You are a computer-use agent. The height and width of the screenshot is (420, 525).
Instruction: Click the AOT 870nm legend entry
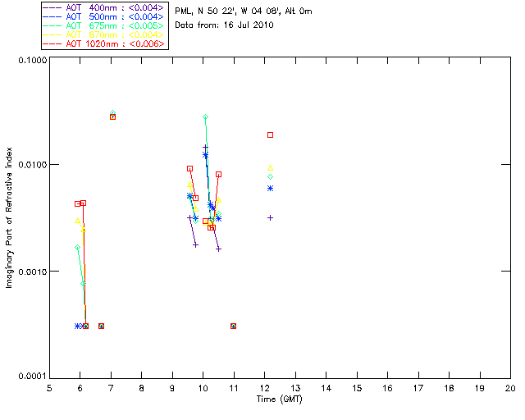click(x=103, y=34)
